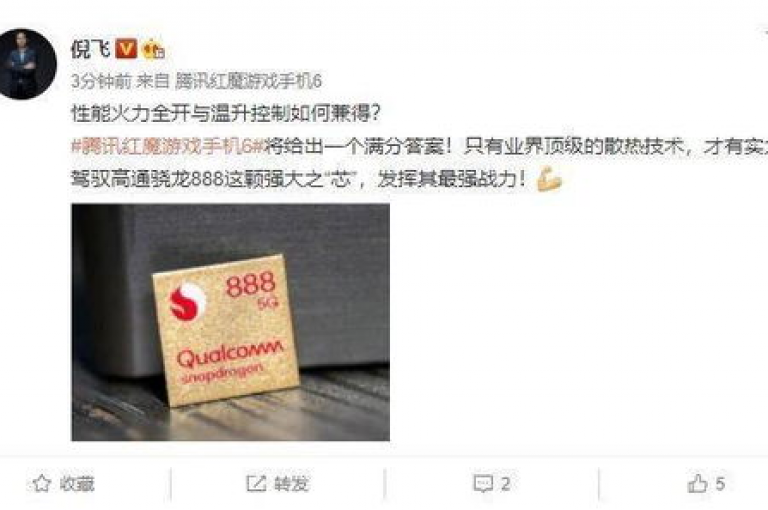Viewport: 768px width, 510px height.
Task: Click the comment speech-bubble icon
Action: [x=483, y=484]
